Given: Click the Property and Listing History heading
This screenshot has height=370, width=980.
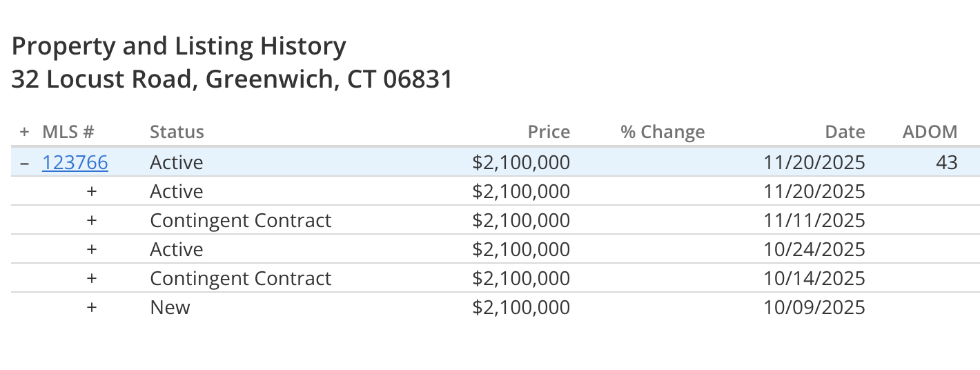Looking at the screenshot, I should 179,47.
